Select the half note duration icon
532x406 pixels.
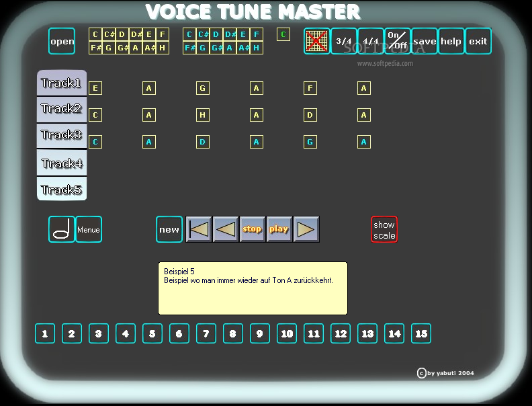pyautogui.click(x=61, y=229)
